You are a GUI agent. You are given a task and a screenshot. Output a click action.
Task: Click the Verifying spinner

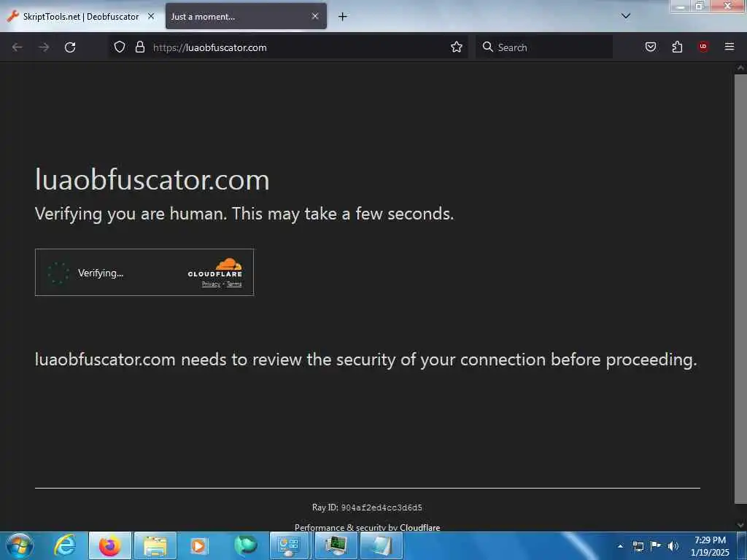58,273
